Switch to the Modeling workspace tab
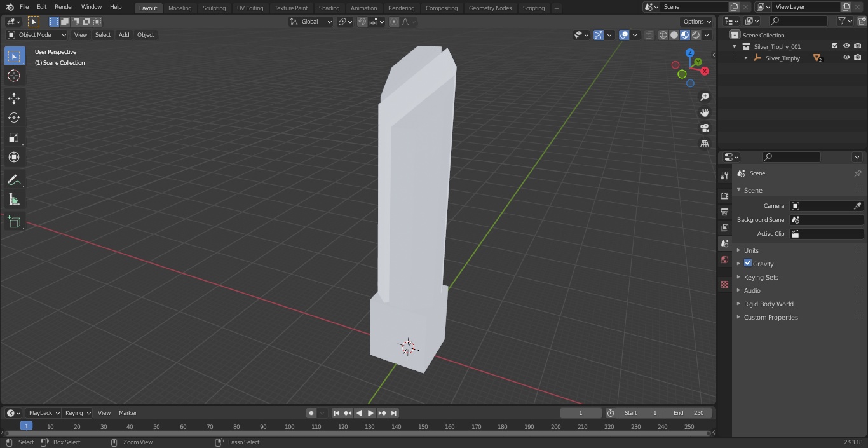868x448 pixels. (x=180, y=8)
